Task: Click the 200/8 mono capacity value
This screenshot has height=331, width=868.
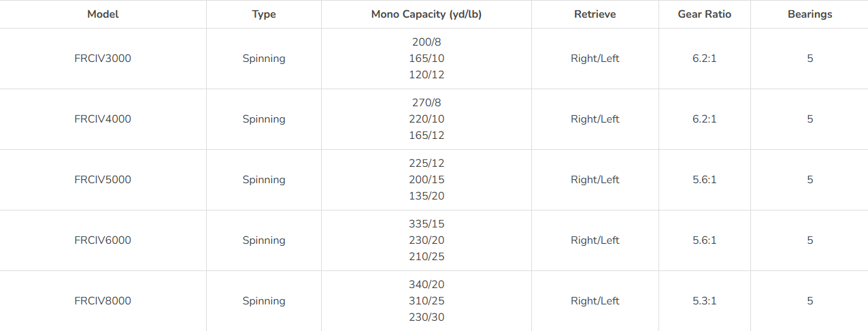Action: point(427,42)
